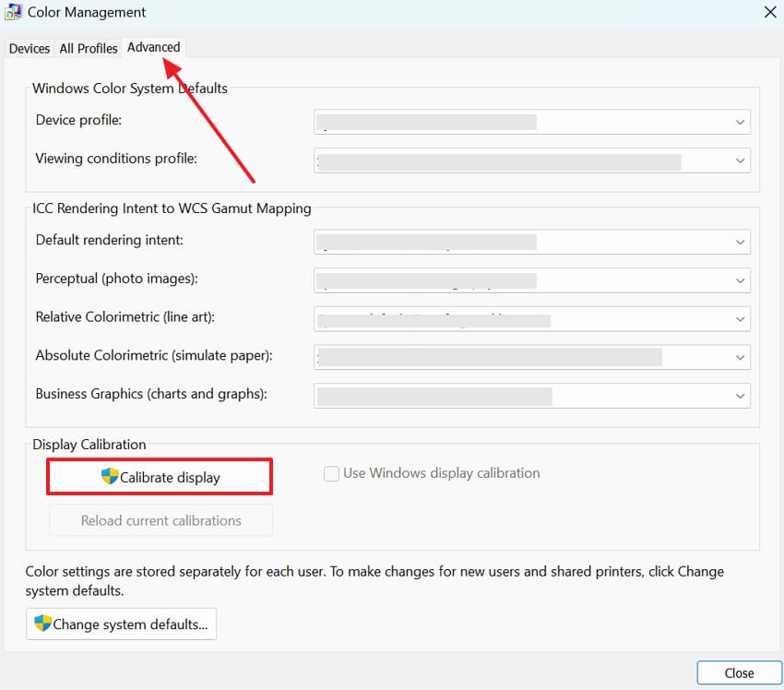This screenshot has width=784, height=690.
Task: Open the Relative Colorimetric (line art) dropdown
Action: pos(532,318)
